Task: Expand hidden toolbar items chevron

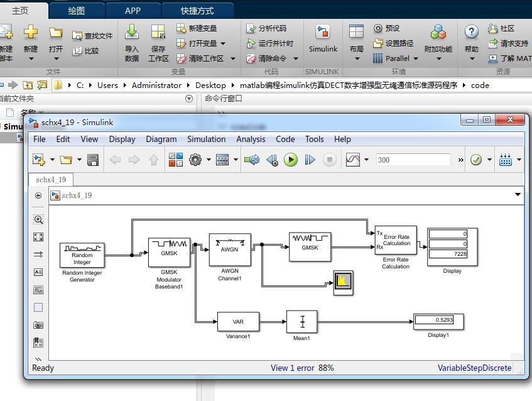Action: tap(461, 160)
